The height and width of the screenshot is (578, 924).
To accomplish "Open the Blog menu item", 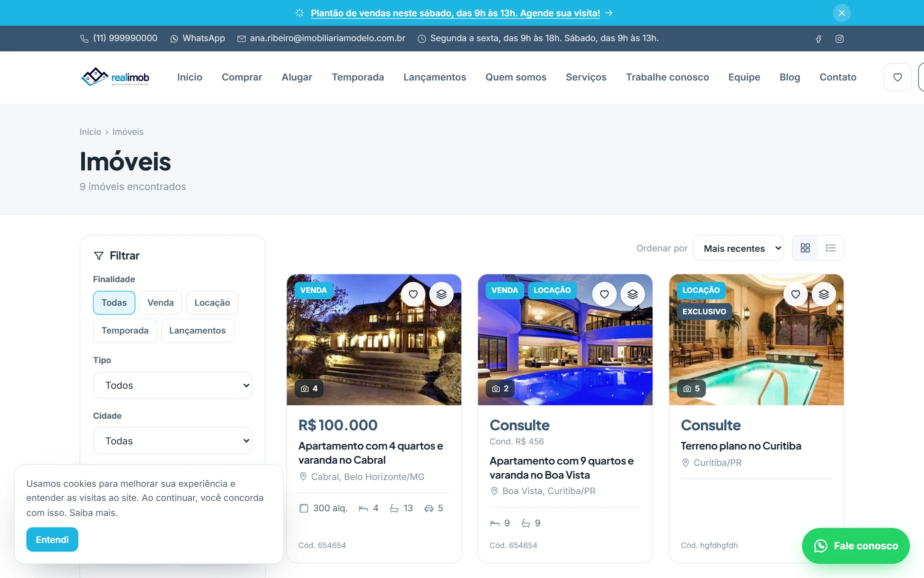I will coord(790,77).
